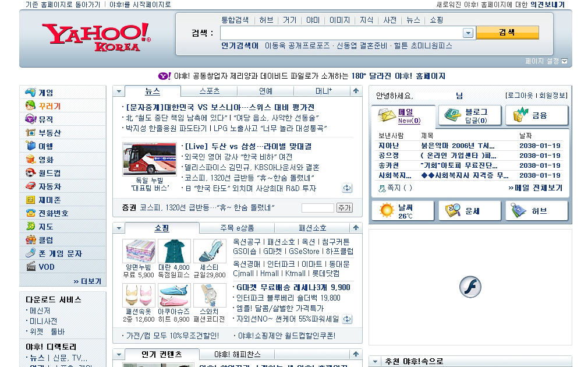Viewport: 588px width, 367px height.
Task: Select 사전 dictionary search category
Action: [389, 20]
